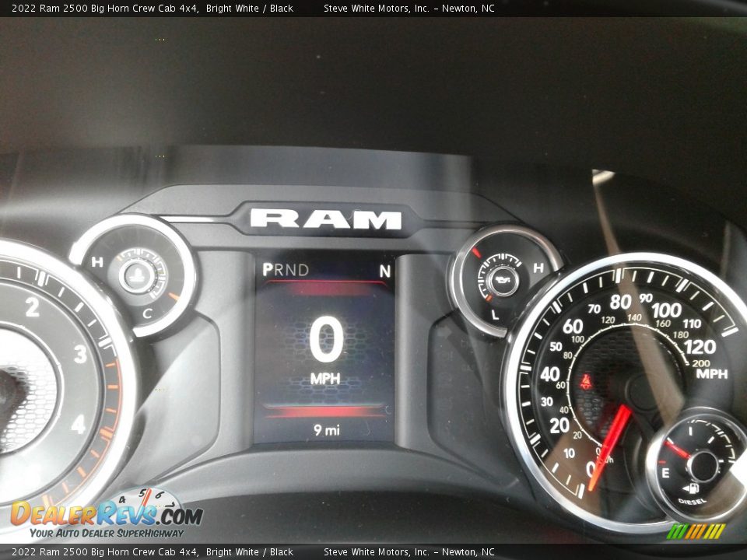The image size is (747, 560).
Task: Click the N gear letter on display
Action: click(385, 271)
